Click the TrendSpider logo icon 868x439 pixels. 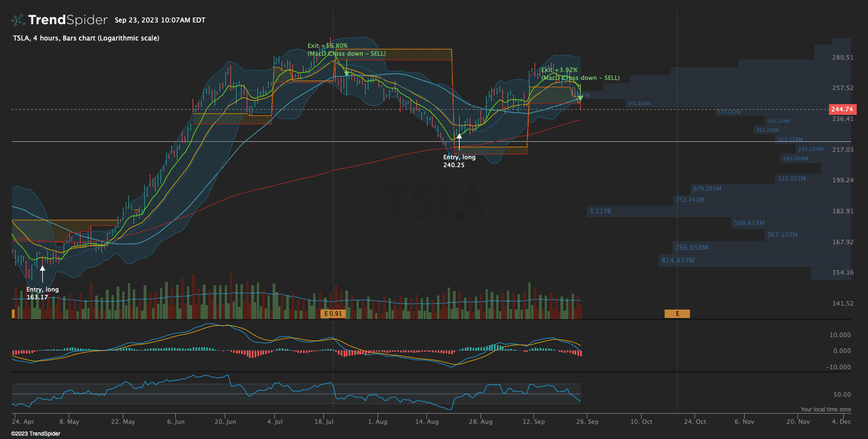coord(18,20)
